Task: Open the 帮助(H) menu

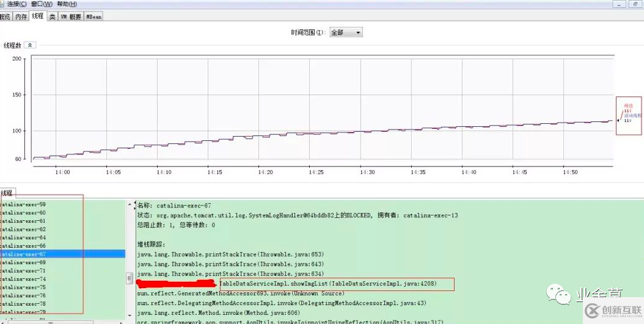Action: (67, 4)
